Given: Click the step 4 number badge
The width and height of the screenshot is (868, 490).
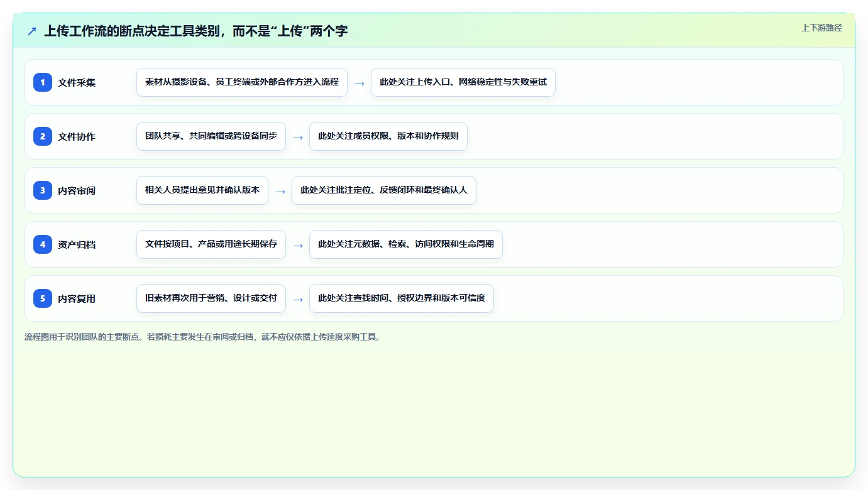Looking at the screenshot, I should (43, 244).
